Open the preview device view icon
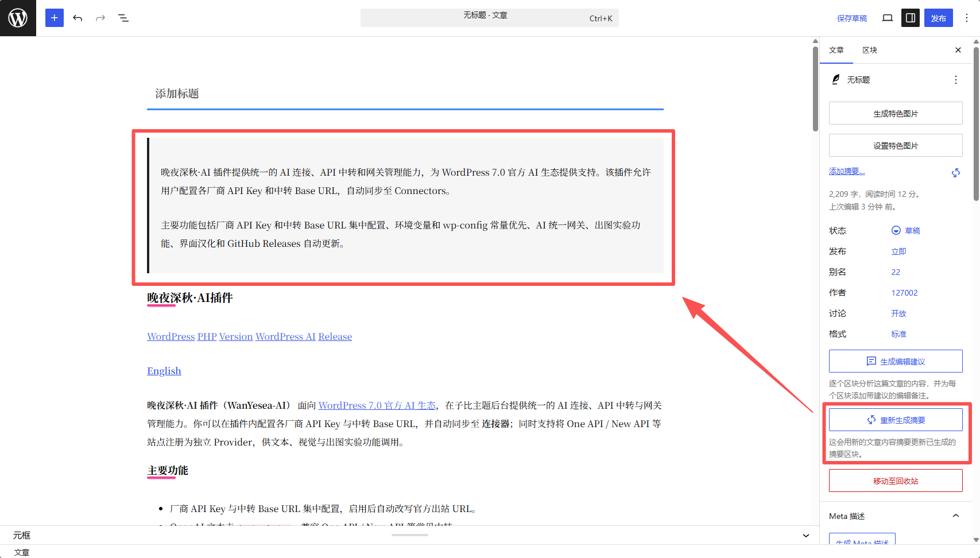Image resolution: width=980 pixels, height=558 pixels. (888, 18)
